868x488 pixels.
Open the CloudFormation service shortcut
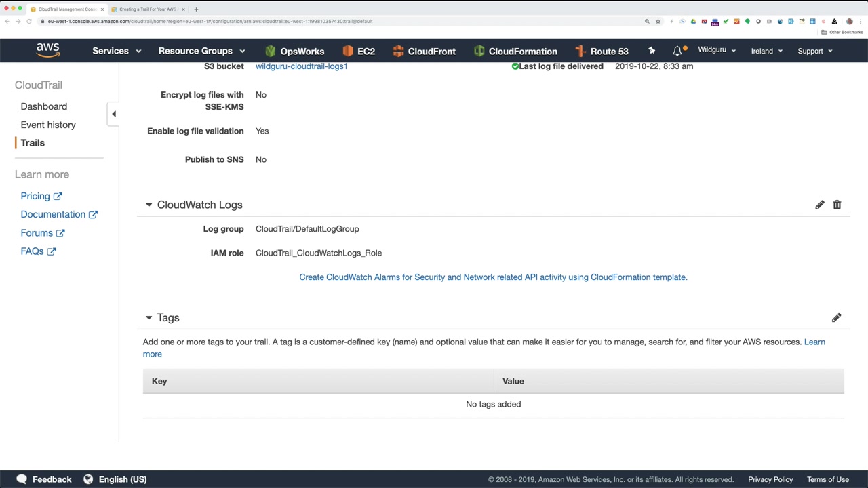click(x=515, y=51)
